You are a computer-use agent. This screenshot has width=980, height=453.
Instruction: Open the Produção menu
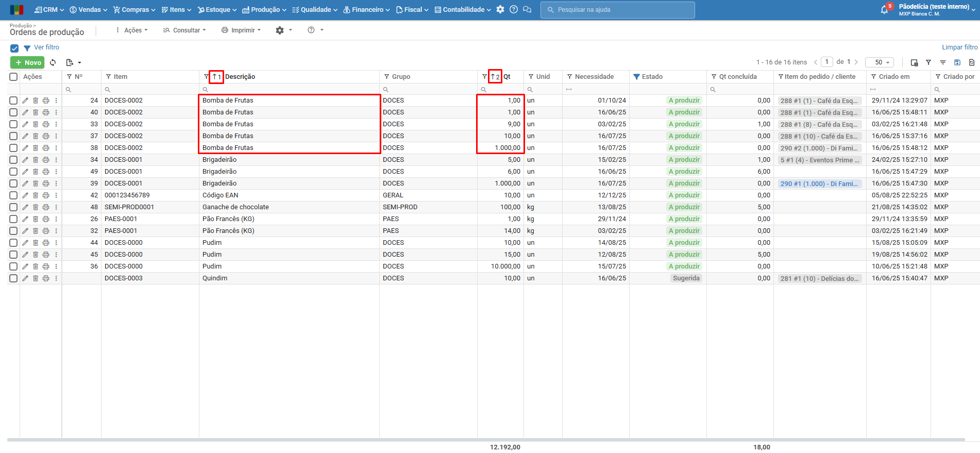(x=264, y=10)
